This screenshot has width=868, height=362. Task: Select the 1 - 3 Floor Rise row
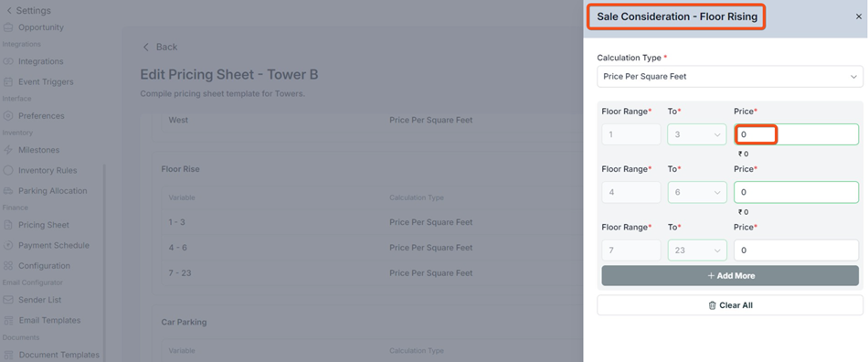(372, 222)
